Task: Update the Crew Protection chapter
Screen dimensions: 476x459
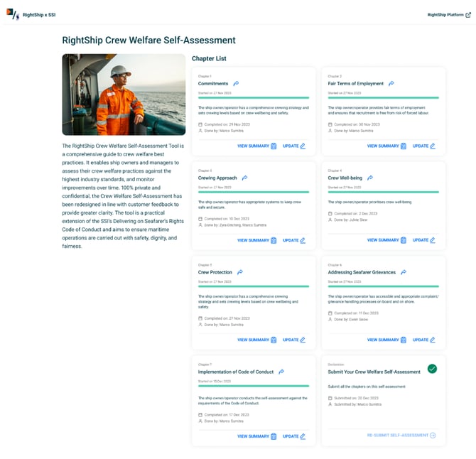Action: pyautogui.click(x=294, y=340)
